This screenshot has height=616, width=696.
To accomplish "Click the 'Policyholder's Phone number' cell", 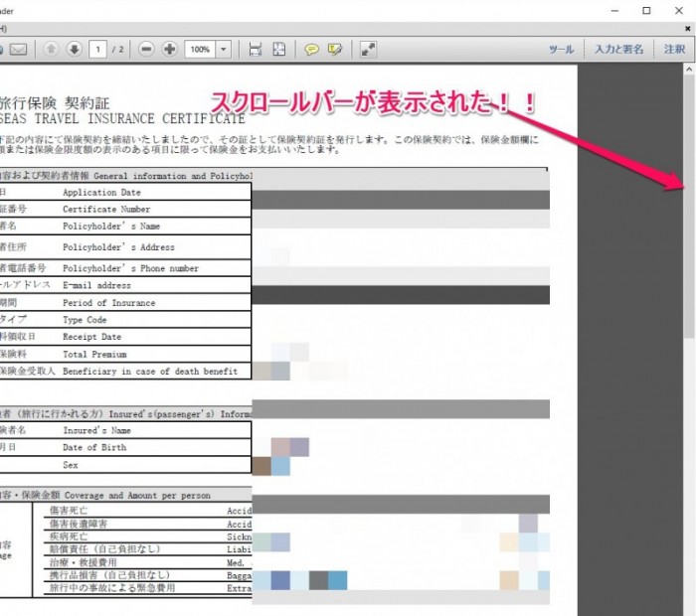I will coord(130,268).
